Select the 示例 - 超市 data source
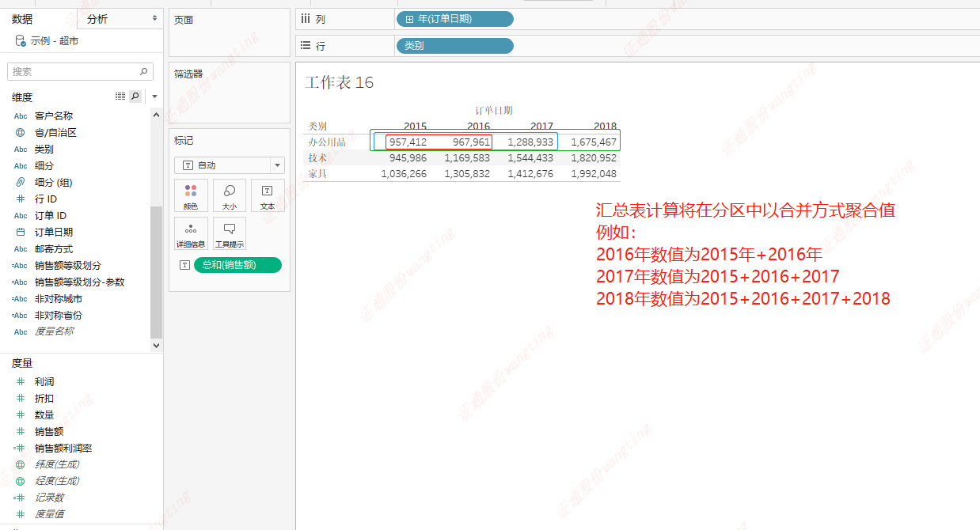980x530 pixels. (55, 40)
